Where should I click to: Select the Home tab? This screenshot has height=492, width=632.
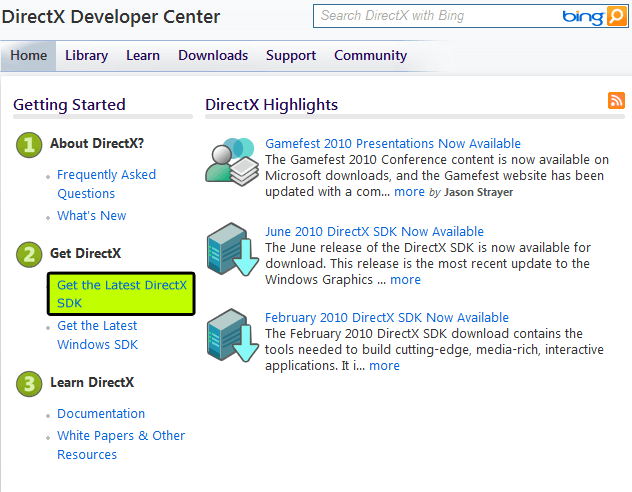coord(28,56)
